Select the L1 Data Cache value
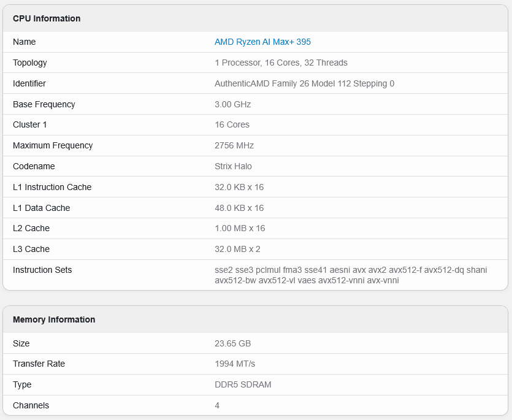This screenshot has height=420, width=512. [x=239, y=208]
